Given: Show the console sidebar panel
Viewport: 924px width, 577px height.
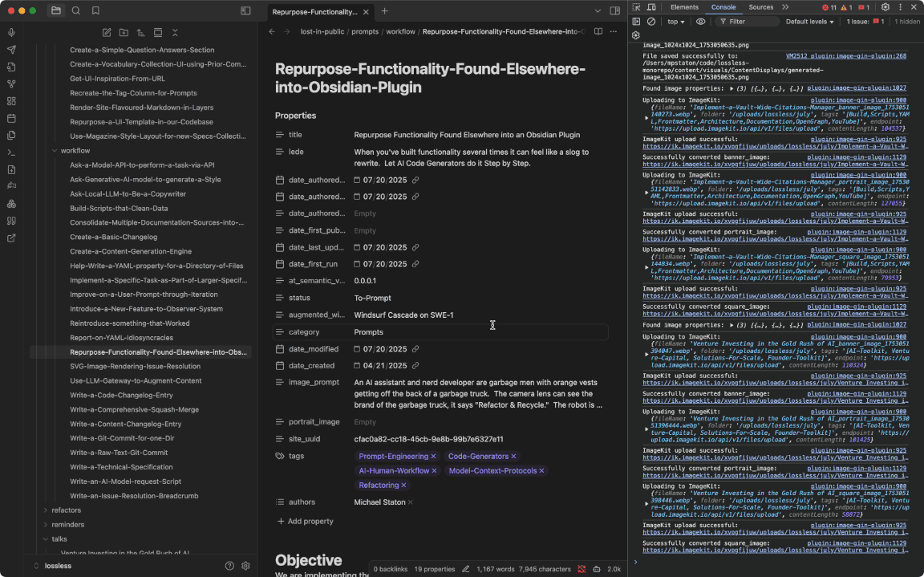Looking at the screenshot, I should 636,21.
